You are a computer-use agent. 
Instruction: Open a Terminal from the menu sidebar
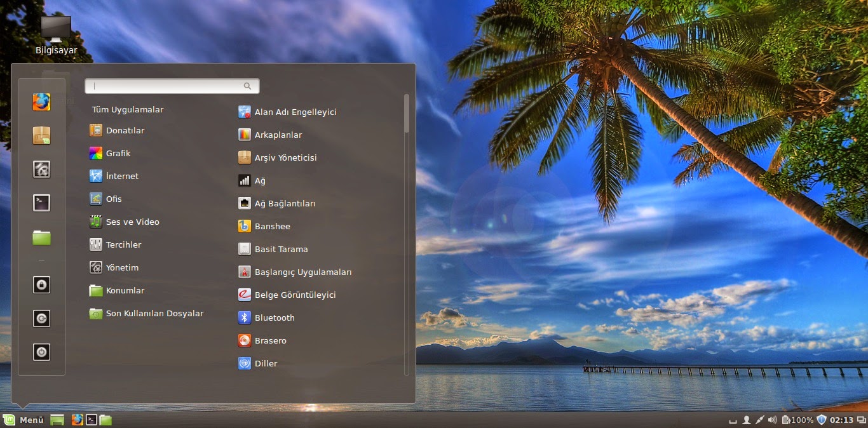coord(41,203)
